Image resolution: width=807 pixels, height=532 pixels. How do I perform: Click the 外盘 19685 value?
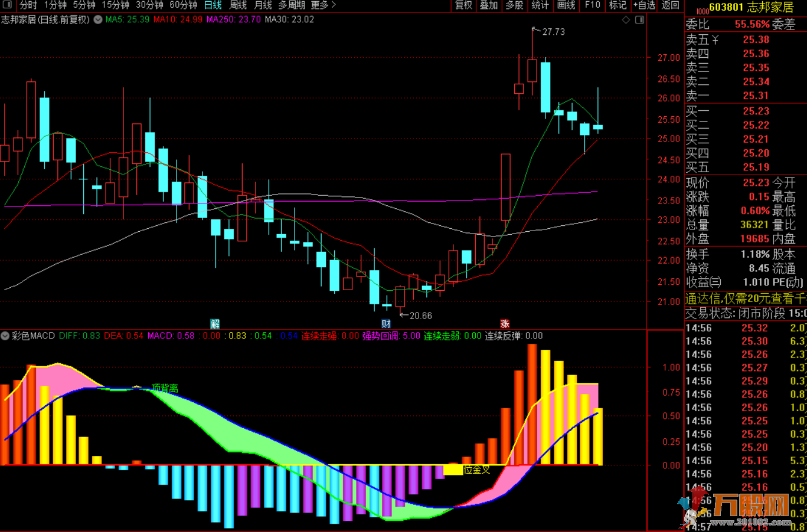tap(754, 239)
